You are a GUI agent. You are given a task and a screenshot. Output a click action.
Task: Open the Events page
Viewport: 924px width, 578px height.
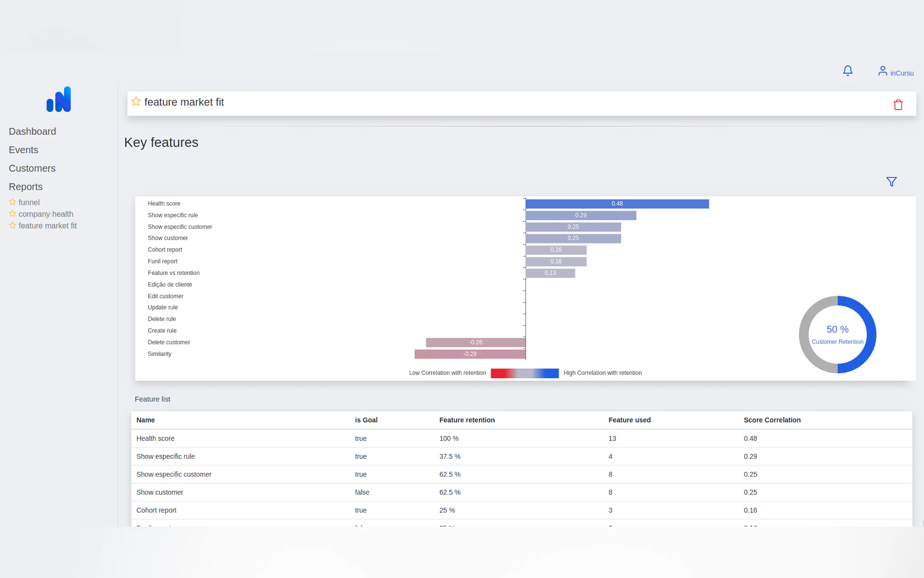(24, 150)
